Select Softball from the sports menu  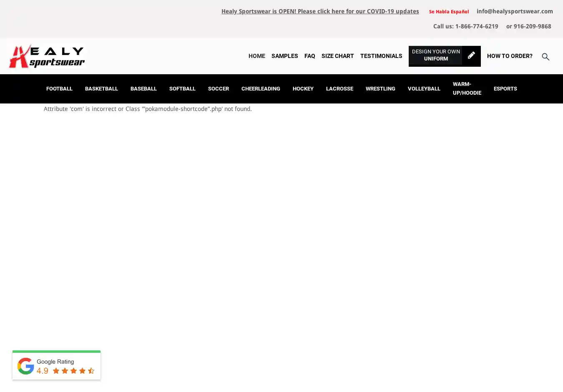tap(182, 89)
